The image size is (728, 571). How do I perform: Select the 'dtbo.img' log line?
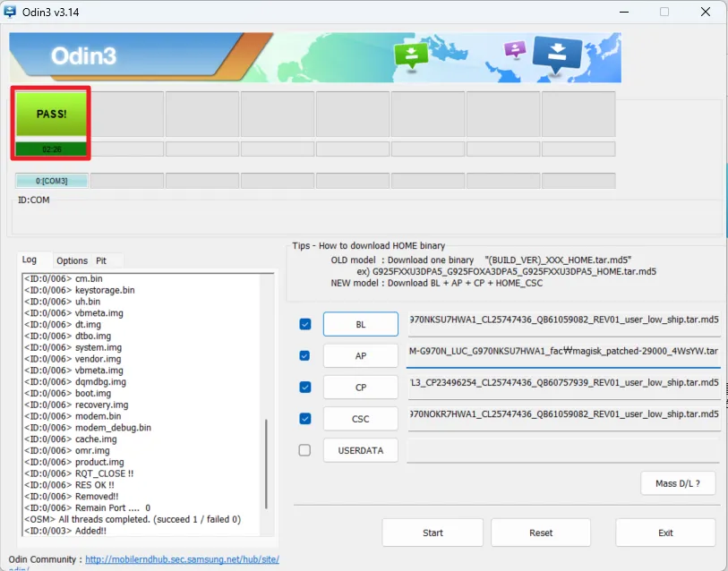[67, 337]
